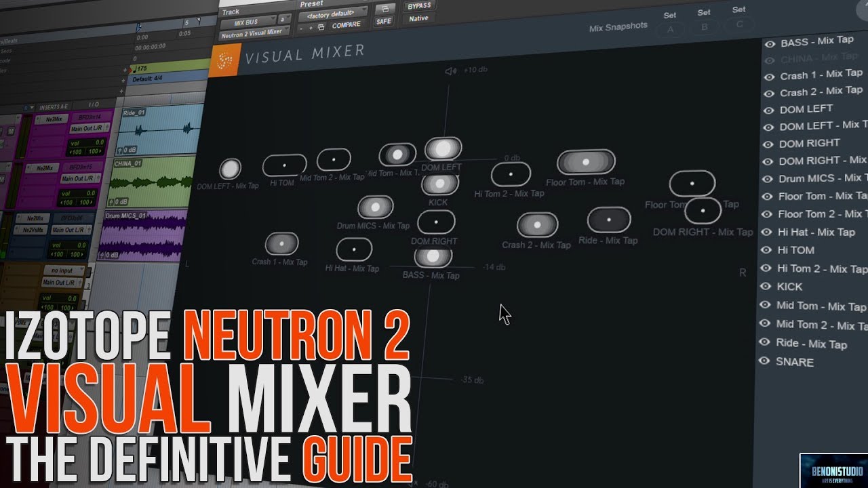Click the iZotope orange logo icon
868x488 pixels.
pos(224,61)
